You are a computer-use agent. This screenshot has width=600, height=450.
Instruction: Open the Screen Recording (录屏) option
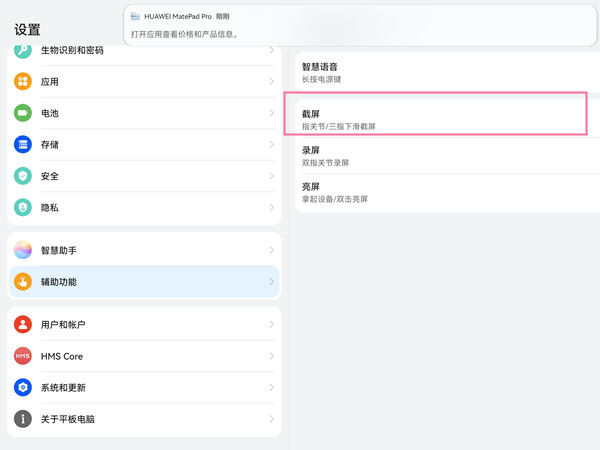click(x=440, y=155)
